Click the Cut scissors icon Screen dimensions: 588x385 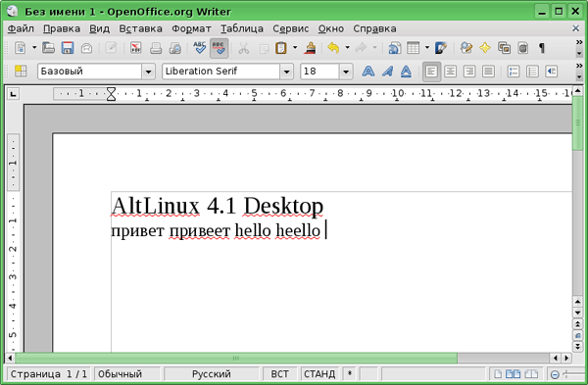[x=244, y=48]
